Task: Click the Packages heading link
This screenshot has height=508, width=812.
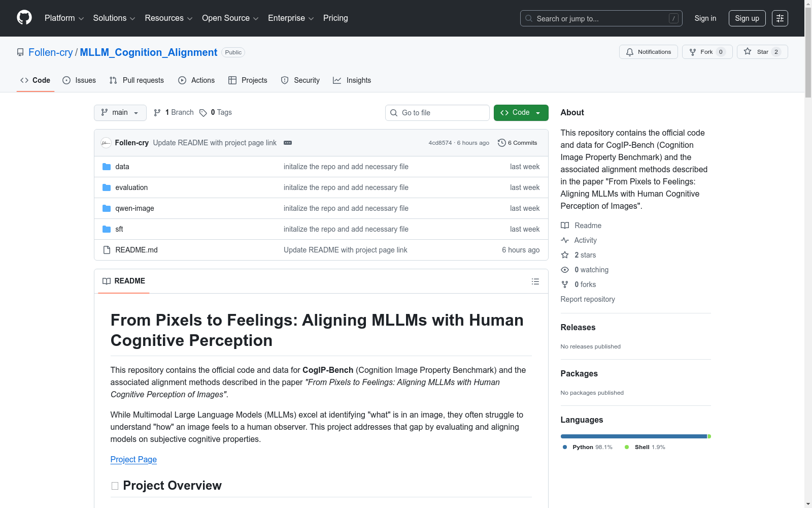Action: (579, 374)
